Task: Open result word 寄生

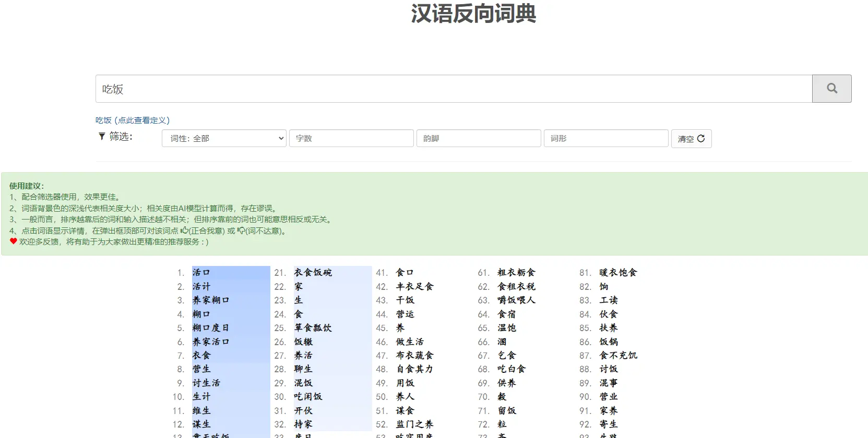Action: (x=608, y=424)
